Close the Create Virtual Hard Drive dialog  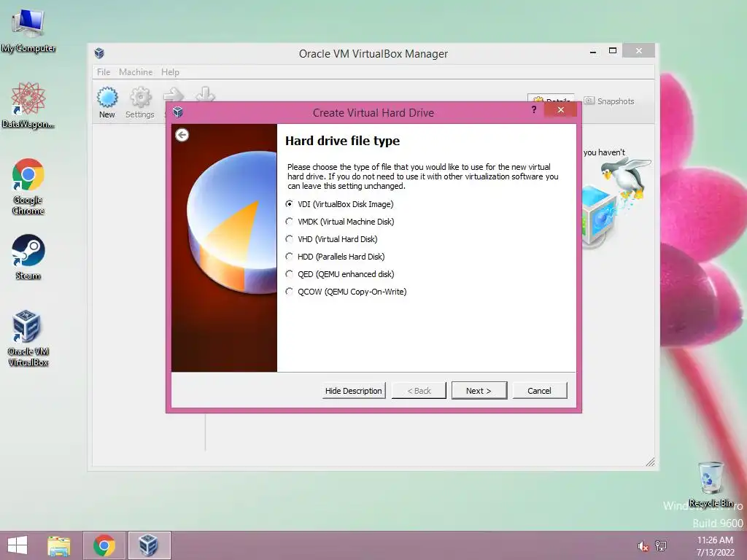[561, 110]
